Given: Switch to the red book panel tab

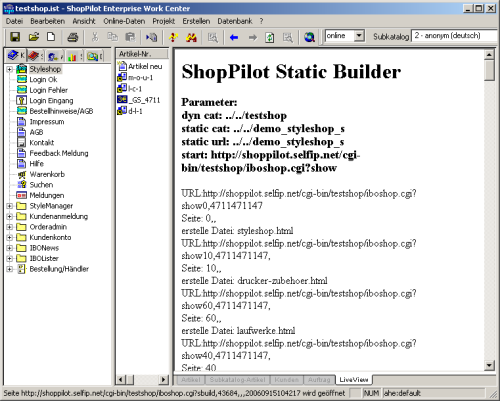Looking at the screenshot, I should coord(35,56).
